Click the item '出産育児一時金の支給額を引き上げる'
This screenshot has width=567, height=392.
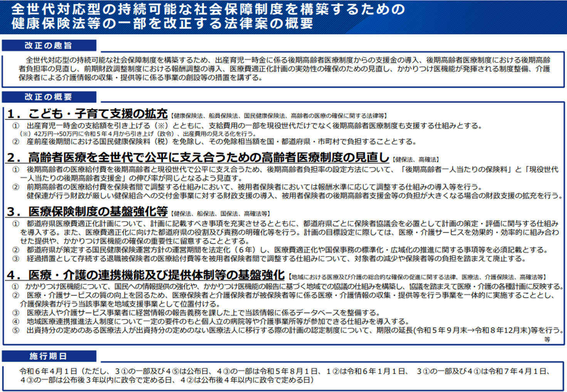pos(247,126)
